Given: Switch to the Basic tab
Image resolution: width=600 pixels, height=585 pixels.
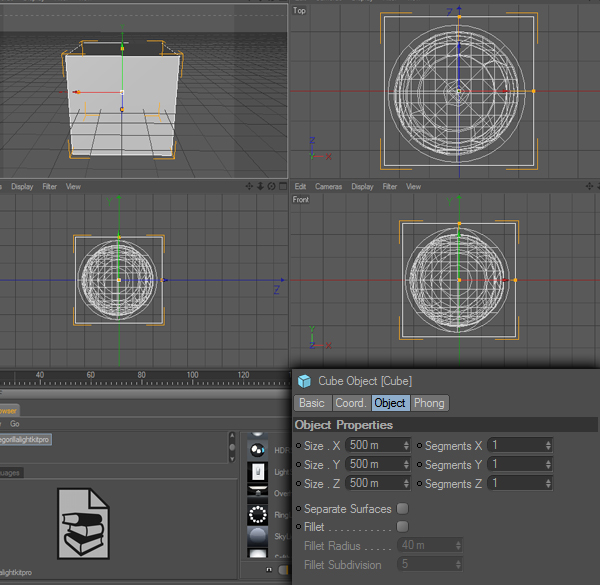Looking at the screenshot, I should (x=312, y=403).
